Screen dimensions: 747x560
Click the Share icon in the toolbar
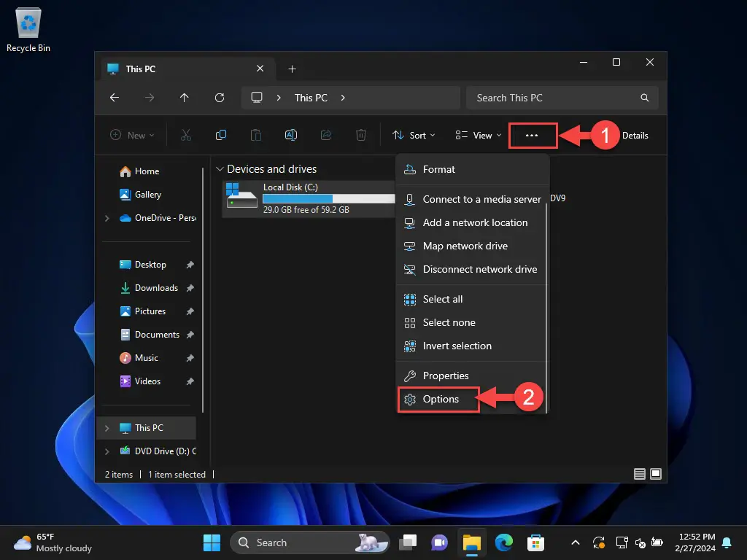(326, 135)
